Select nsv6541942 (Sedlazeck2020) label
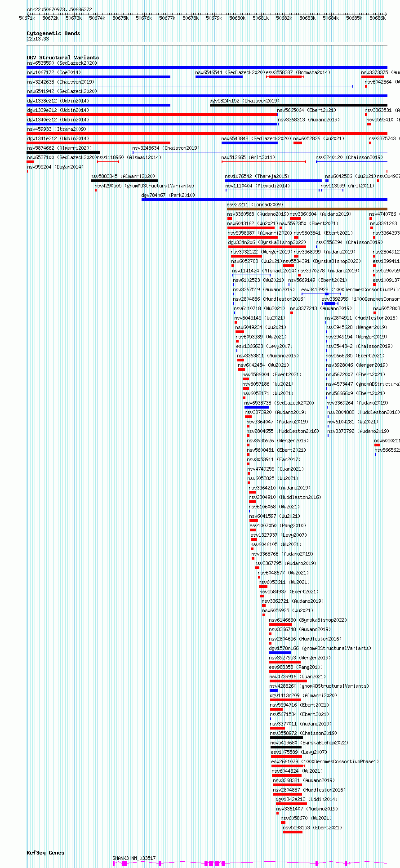This screenshot has height=868, width=400. point(62,91)
